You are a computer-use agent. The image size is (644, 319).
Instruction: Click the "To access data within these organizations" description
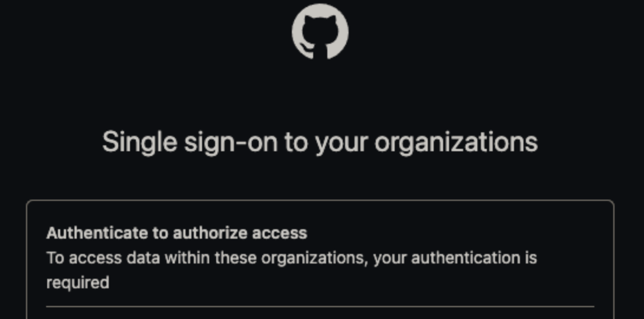tap(291, 258)
